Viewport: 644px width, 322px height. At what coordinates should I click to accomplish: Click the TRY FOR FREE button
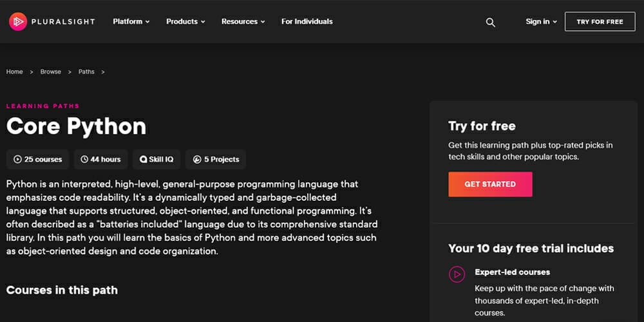[600, 22]
